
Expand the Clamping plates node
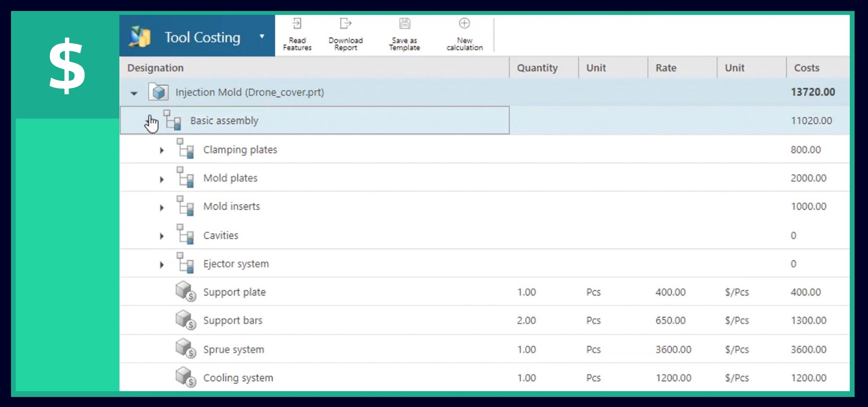pos(162,150)
